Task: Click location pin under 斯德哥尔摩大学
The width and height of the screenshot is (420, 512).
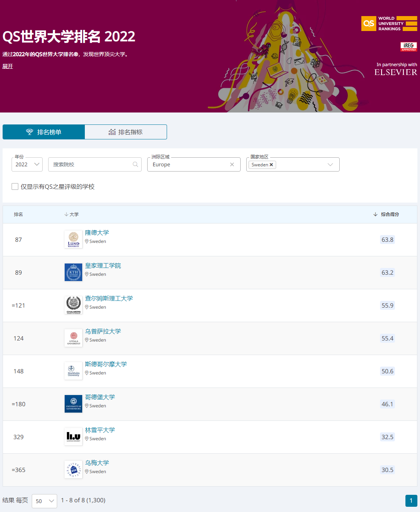Action: point(87,373)
